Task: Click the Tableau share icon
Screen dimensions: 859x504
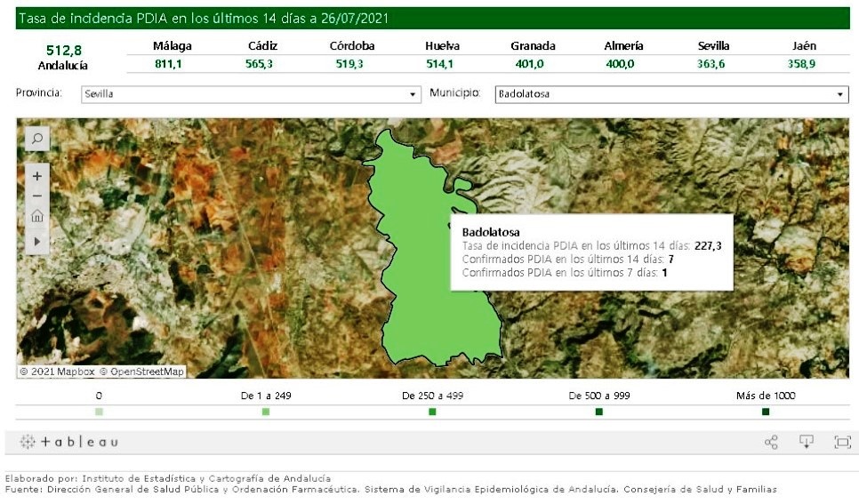Action: [771, 442]
